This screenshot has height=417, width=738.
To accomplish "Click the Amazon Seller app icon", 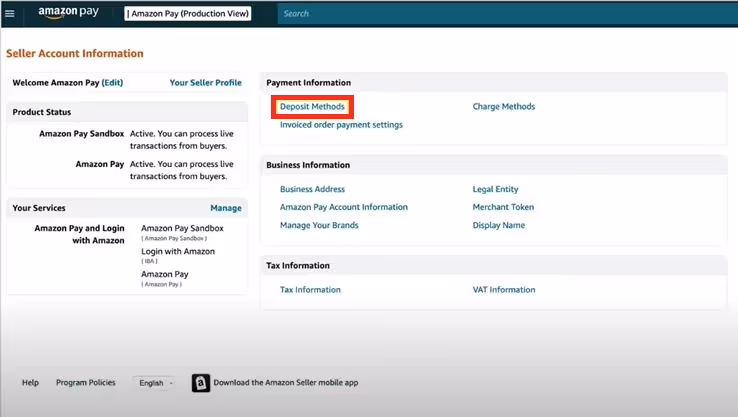I will point(201,383).
